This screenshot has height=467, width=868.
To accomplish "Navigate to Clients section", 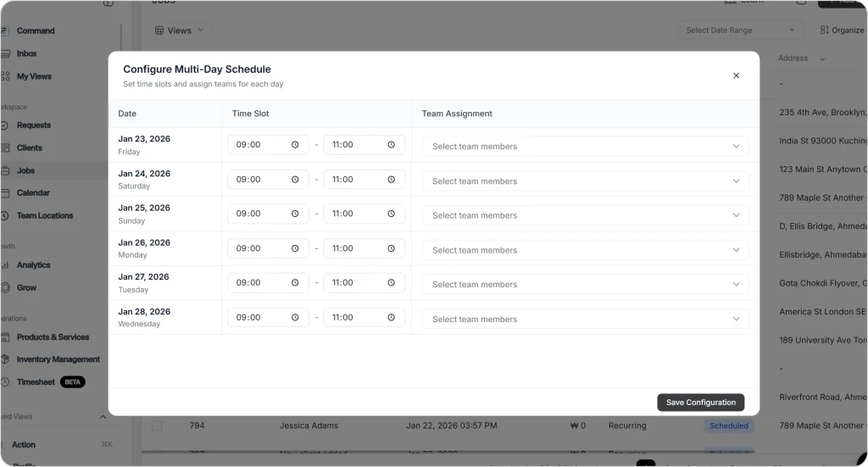I will click(30, 147).
